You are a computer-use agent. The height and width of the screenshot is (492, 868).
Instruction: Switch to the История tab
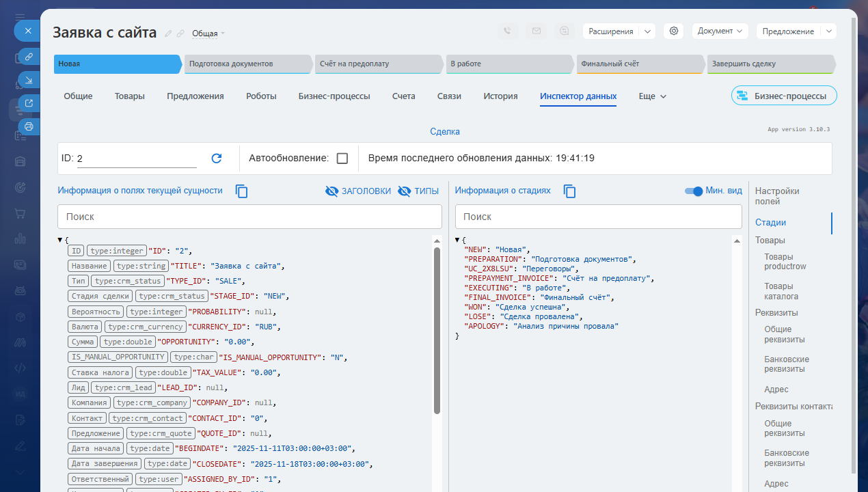coord(500,96)
